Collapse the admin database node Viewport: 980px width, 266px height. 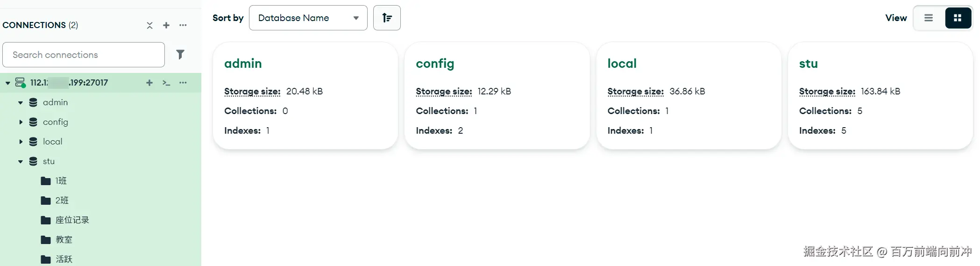click(21, 102)
